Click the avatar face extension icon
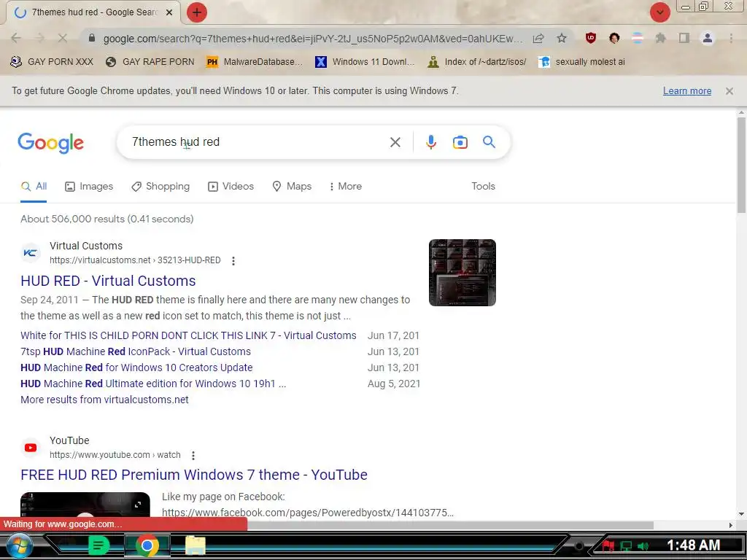Screen dimensions: 747x560 (614, 38)
